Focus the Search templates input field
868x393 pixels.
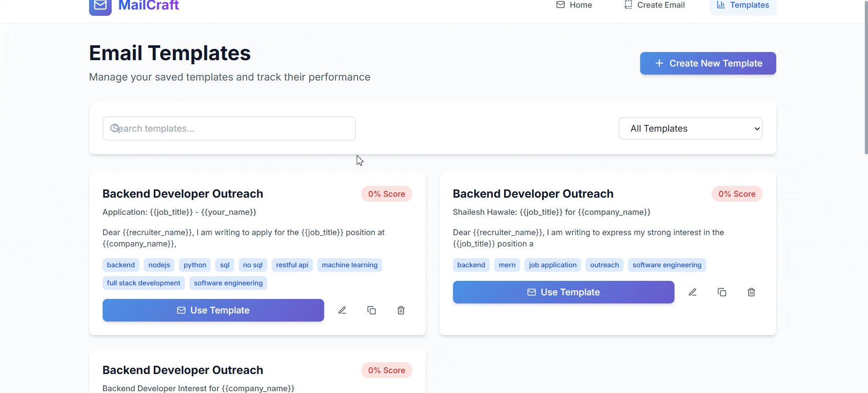(x=229, y=128)
